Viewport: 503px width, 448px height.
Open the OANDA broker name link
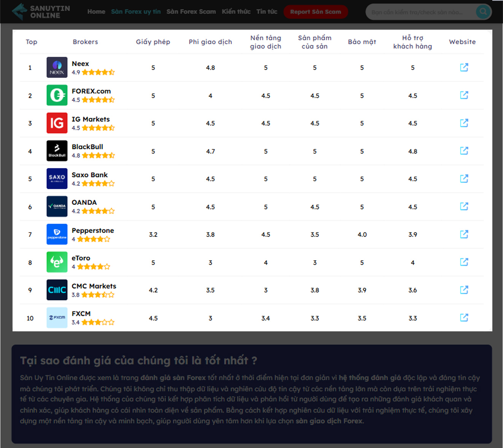tap(84, 203)
